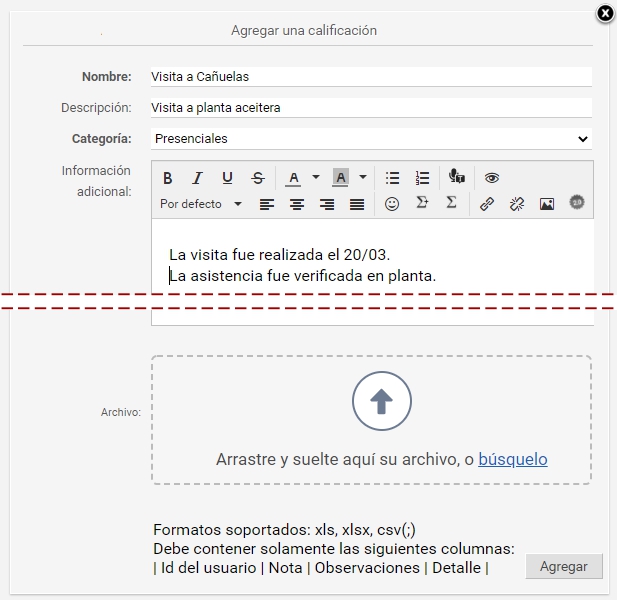Open the font color dropdown arrow
This screenshot has height=601, width=617.
[x=316, y=178]
